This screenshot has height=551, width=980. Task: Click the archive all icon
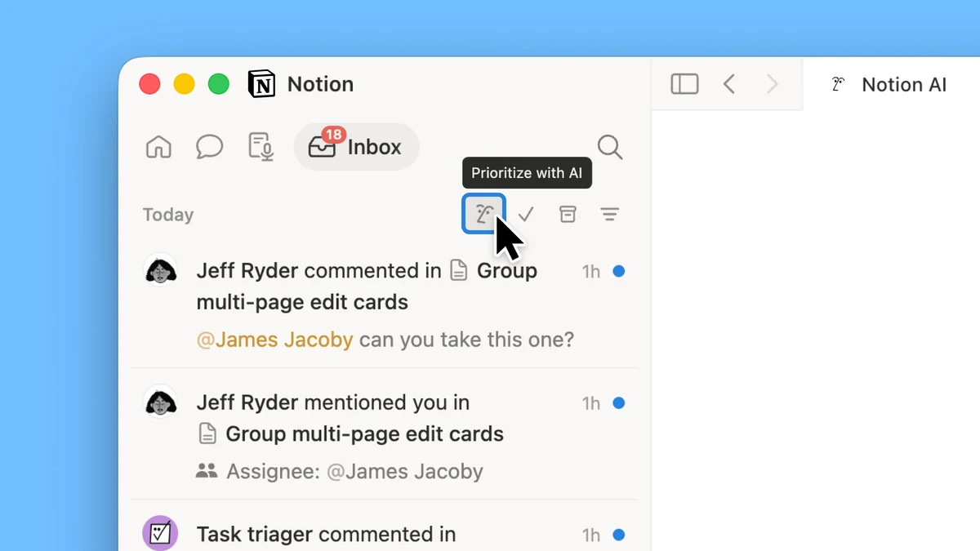click(568, 214)
